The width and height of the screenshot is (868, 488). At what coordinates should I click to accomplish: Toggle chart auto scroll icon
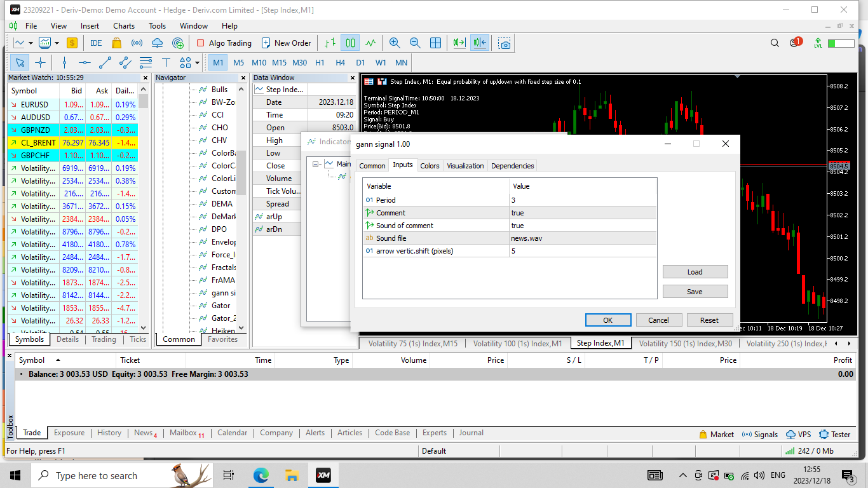(459, 43)
